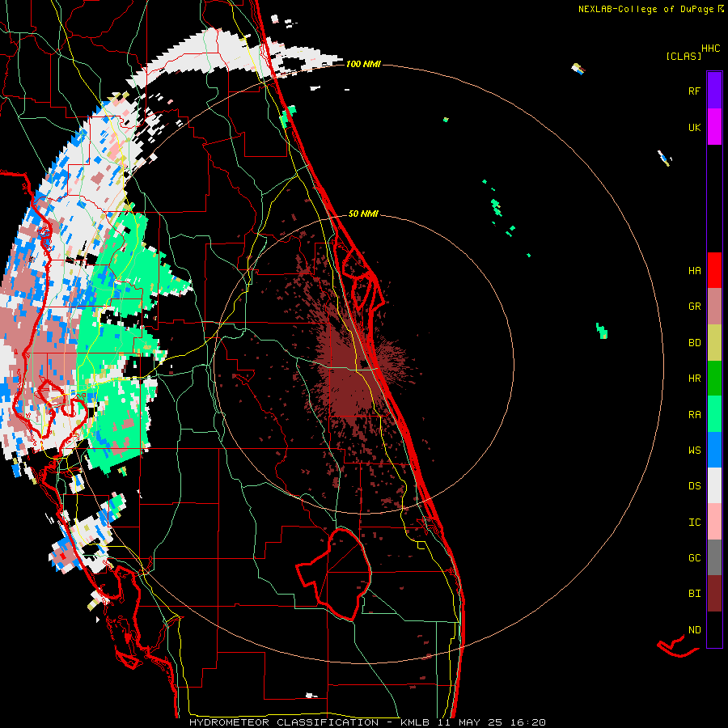The width and height of the screenshot is (728, 728).
Task: Click the 'RA' legend label
Action: point(694,415)
